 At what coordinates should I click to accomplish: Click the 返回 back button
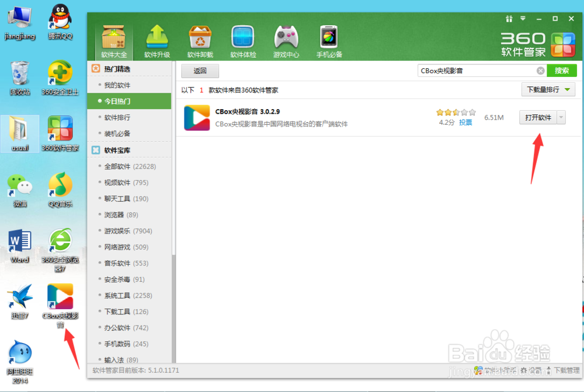click(x=200, y=71)
